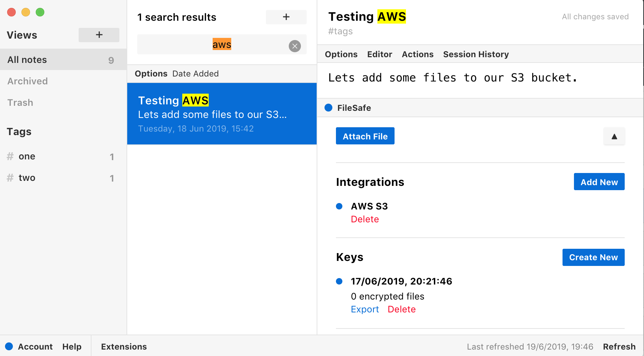Click the #tags input field
The image size is (644, 356).
(341, 31)
